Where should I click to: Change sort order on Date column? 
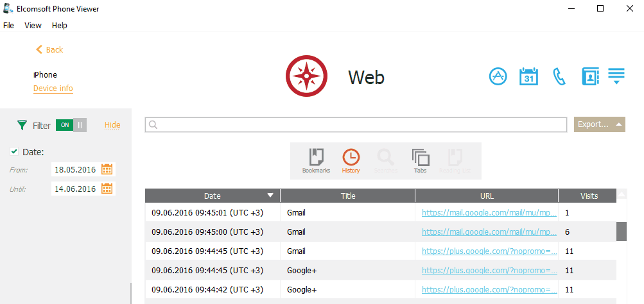(213, 196)
